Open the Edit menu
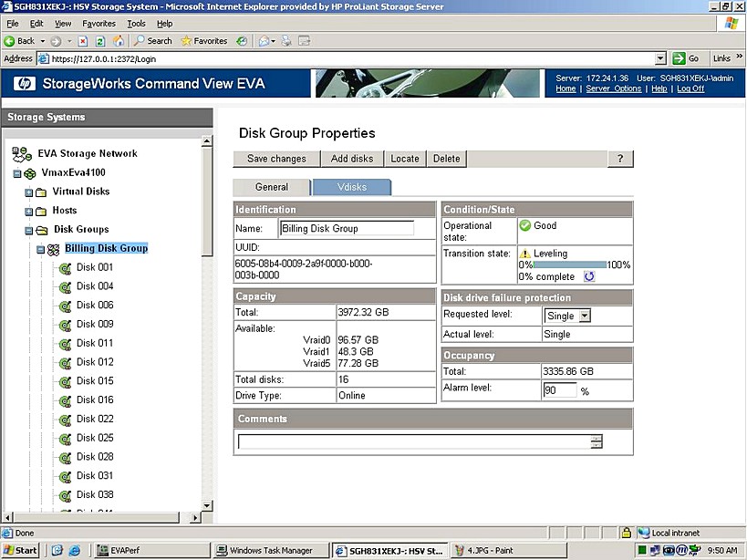The height and width of the screenshot is (560, 747). pyautogui.click(x=36, y=24)
